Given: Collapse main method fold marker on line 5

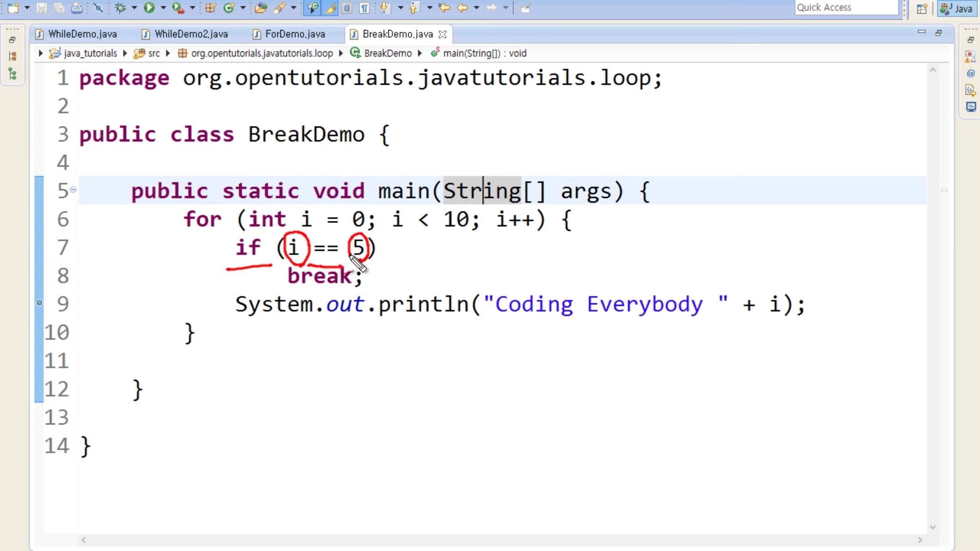Looking at the screenshot, I should [x=73, y=189].
